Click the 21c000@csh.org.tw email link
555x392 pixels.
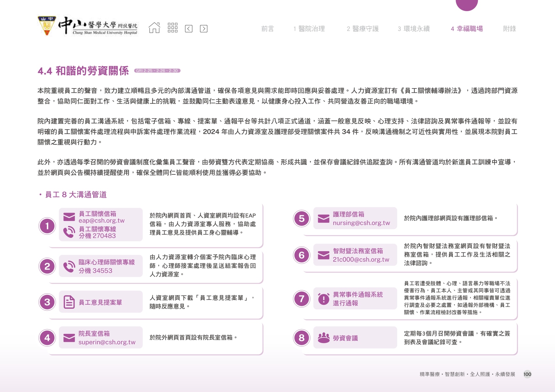[x=361, y=259]
